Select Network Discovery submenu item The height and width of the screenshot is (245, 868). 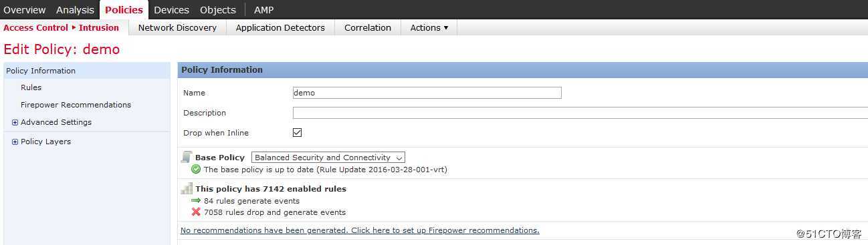[x=177, y=27]
